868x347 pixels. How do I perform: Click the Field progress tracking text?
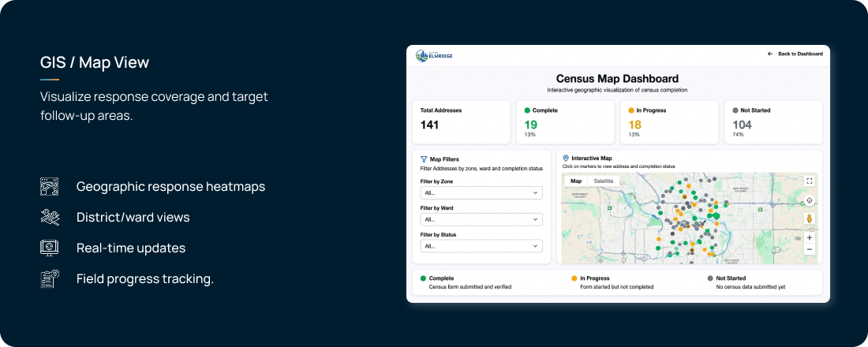click(145, 279)
